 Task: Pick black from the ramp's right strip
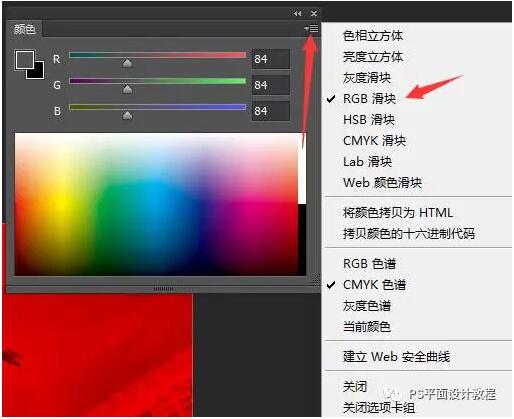click(302, 240)
